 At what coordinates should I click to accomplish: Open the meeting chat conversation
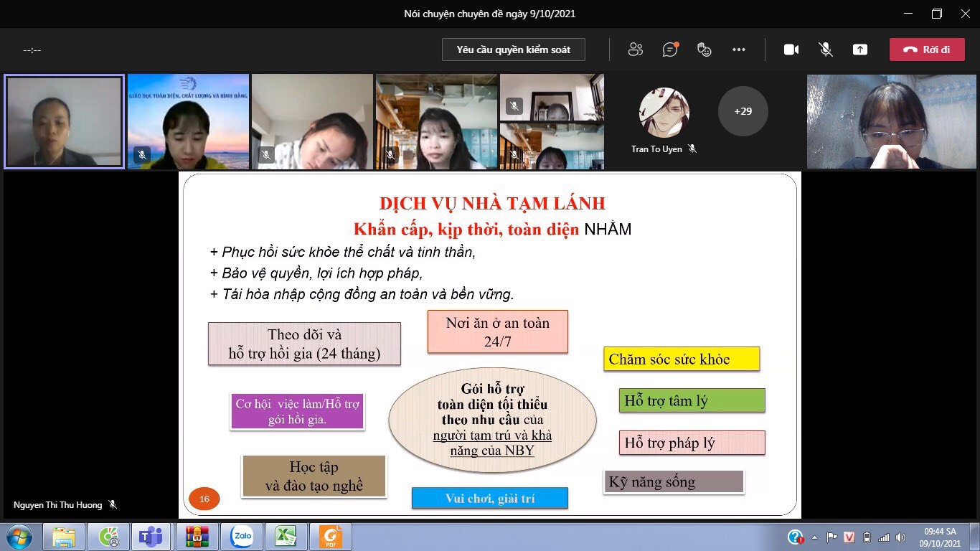click(670, 50)
